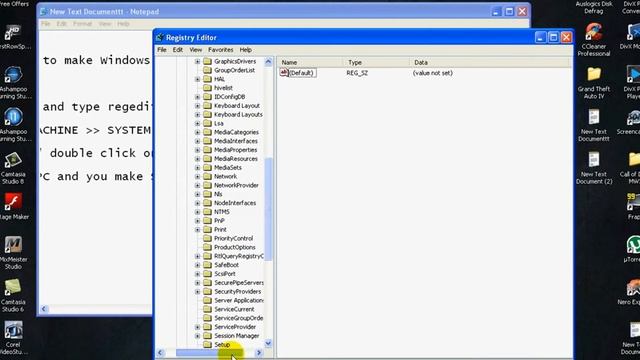Viewport: 640px width, 360px height.
Task: Expand the SecurityProviders key
Action: (198, 291)
